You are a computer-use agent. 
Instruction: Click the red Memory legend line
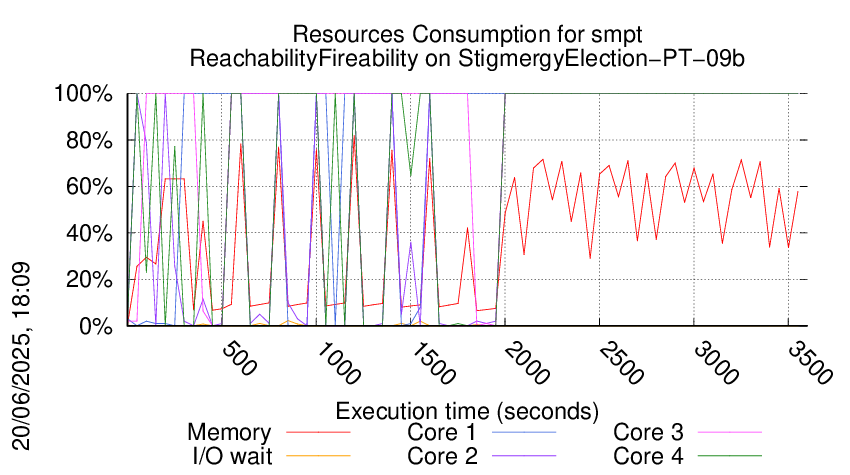pyautogui.click(x=318, y=432)
